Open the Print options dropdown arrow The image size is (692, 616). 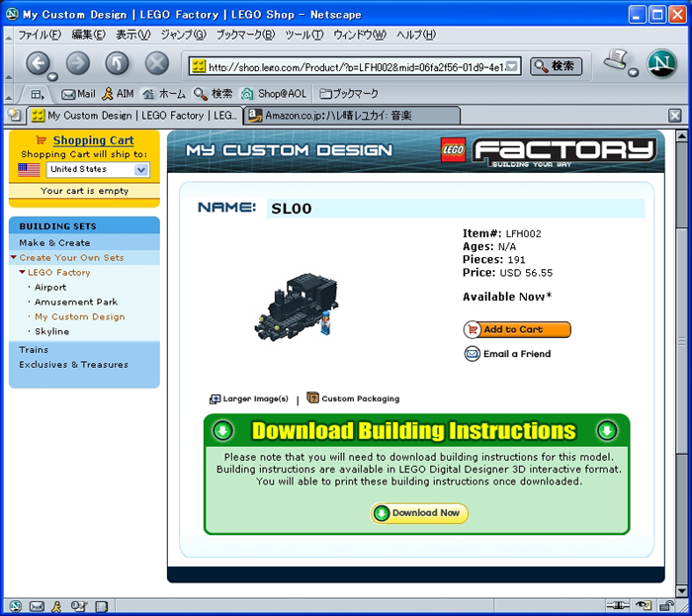point(634,72)
